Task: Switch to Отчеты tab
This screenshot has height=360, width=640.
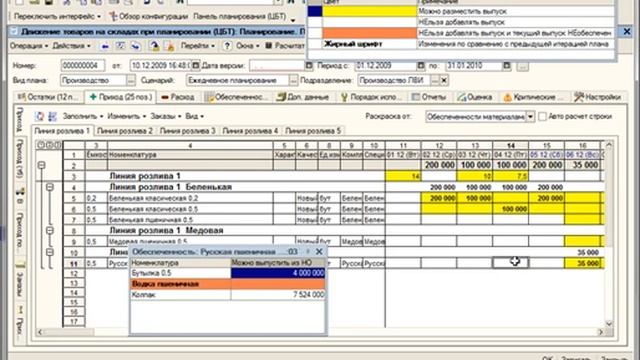Action: (429, 97)
